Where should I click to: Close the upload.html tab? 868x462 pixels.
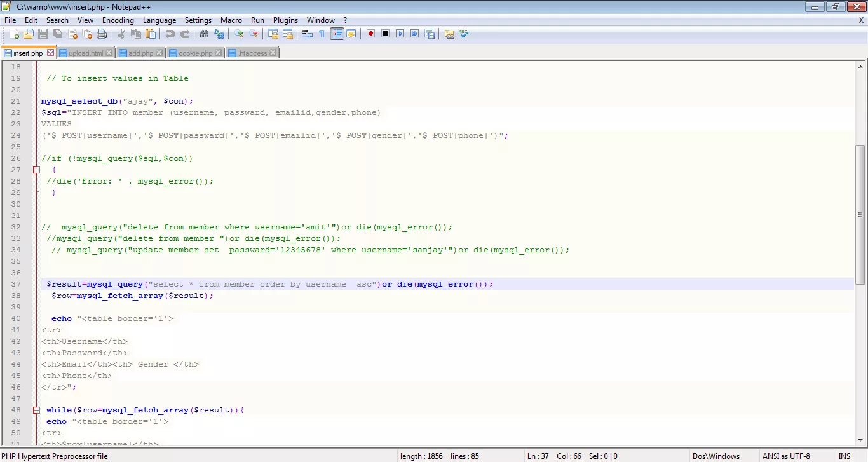coord(109,53)
